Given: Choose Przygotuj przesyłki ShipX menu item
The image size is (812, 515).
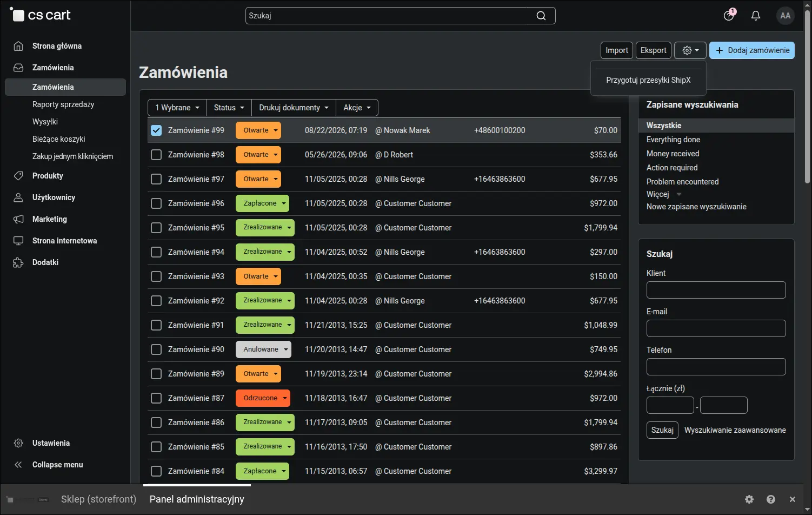Looking at the screenshot, I should coord(648,80).
